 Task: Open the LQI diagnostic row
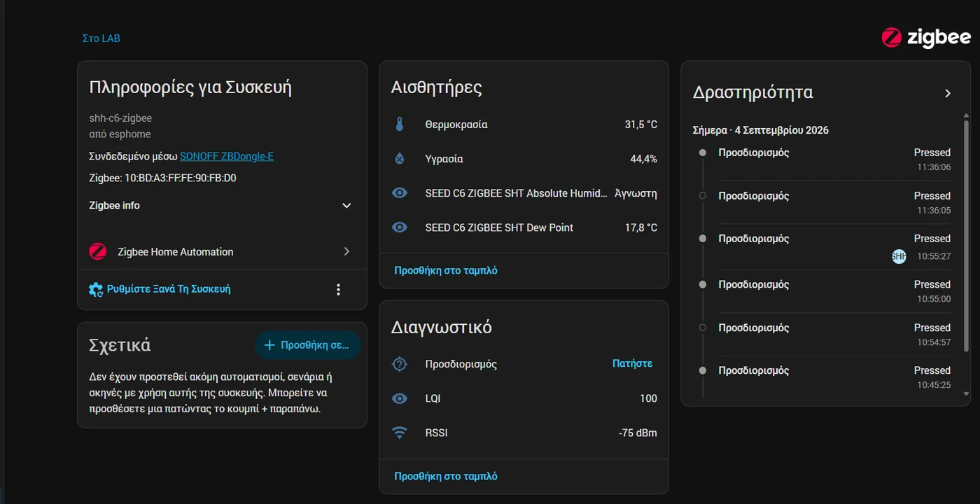[x=524, y=398]
